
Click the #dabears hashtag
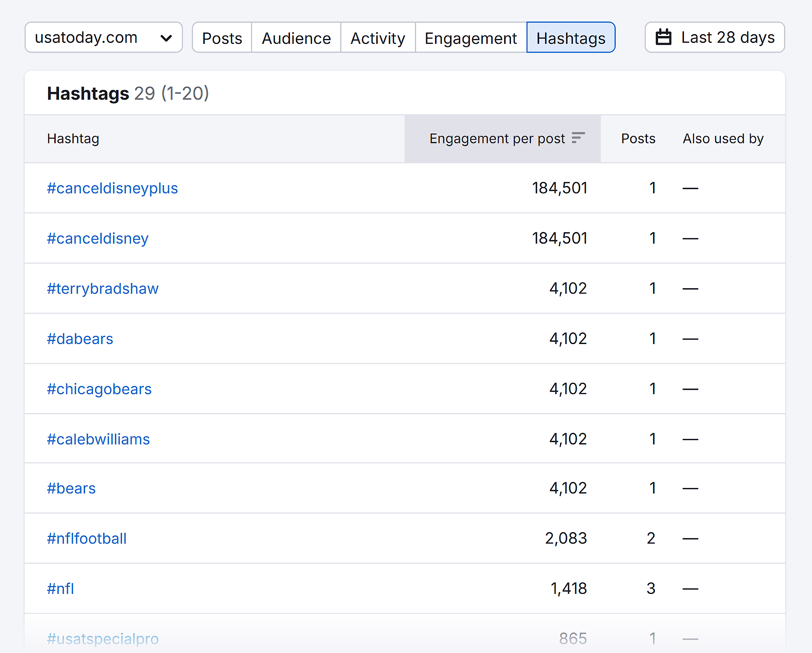[x=80, y=339]
